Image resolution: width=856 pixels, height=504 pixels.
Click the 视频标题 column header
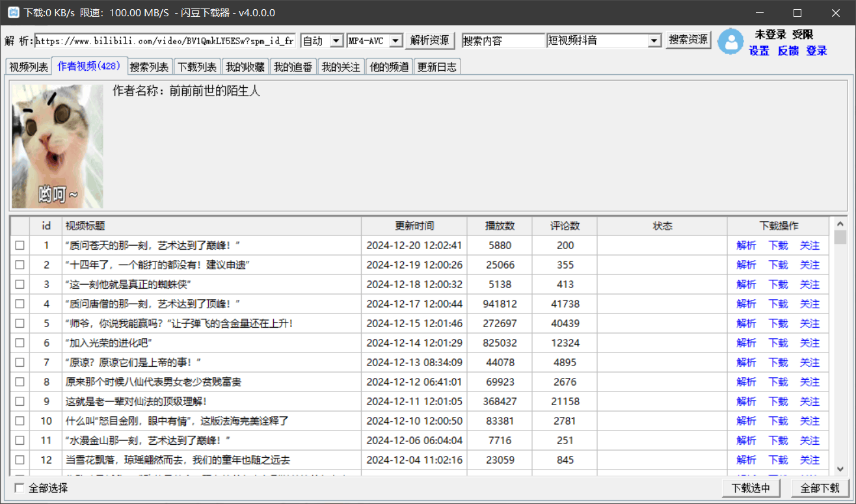pyautogui.click(x=212, y=226)
